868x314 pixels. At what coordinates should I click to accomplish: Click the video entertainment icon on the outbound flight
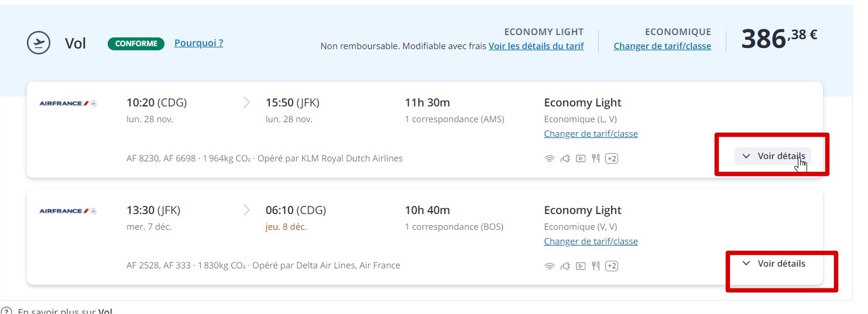coord(581,158)
